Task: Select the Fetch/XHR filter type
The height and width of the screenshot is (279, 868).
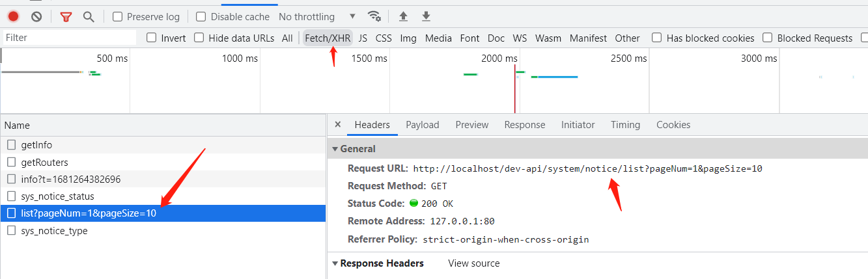Action: (x=328, y=38)
